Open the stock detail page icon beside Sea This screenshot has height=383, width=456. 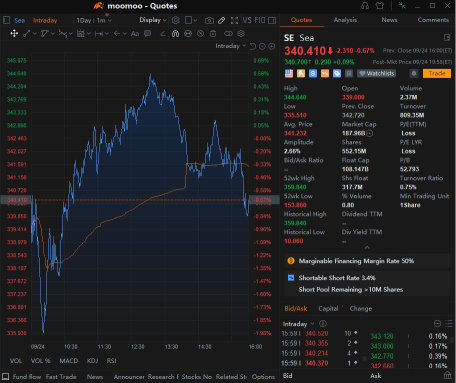tap(447, 37)
